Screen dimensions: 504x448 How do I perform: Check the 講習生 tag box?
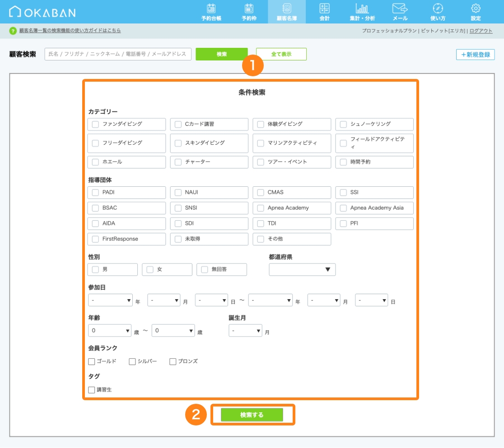[x=92, y=390]
